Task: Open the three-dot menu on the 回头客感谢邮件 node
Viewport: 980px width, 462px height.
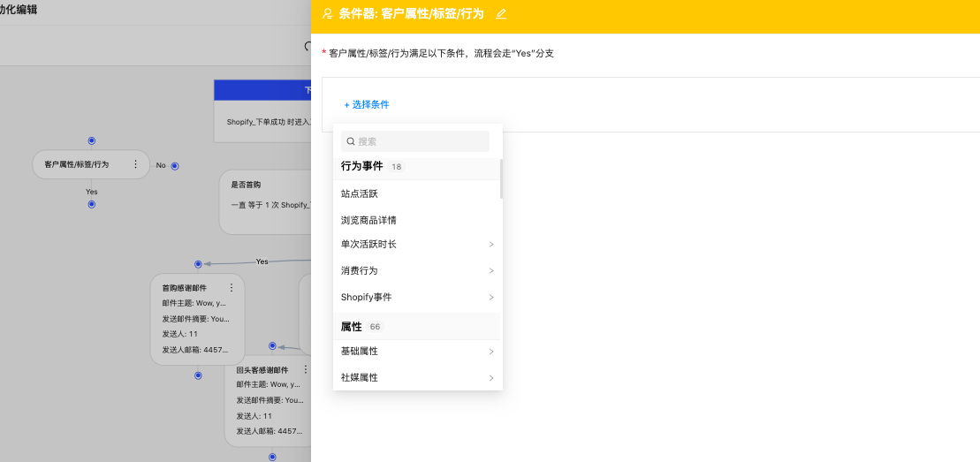Action: [305, 369]
